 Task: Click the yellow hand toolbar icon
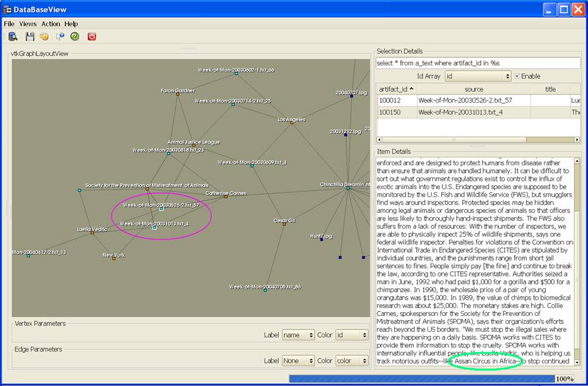[44, 37]
